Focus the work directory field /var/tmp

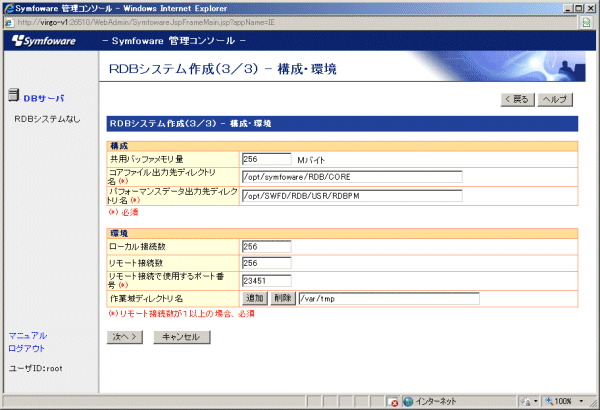(x=389, y=299)
